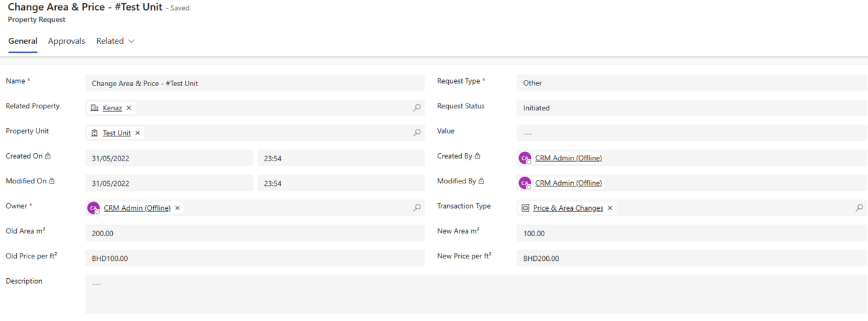
Task: Click the CRM Admin avatar in Created By
Action: click(x=525, y=158)
